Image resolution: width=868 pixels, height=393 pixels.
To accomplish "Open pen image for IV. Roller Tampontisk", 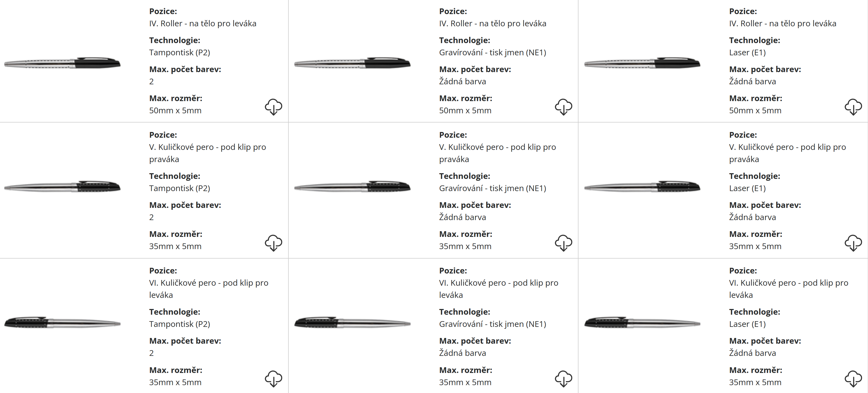I will coord(62,63).
